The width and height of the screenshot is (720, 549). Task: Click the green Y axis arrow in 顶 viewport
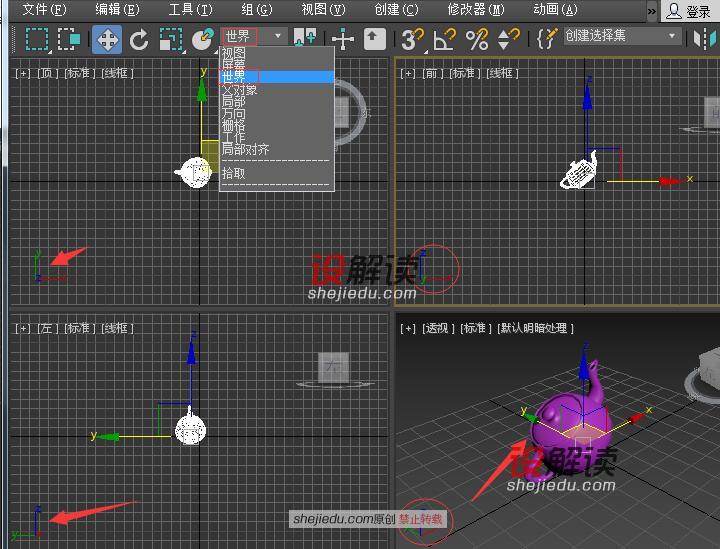(x=202, y=89)
